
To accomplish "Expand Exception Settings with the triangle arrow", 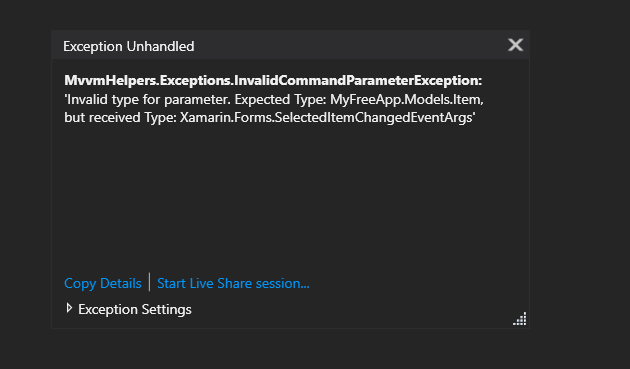I will coord(69,308).
